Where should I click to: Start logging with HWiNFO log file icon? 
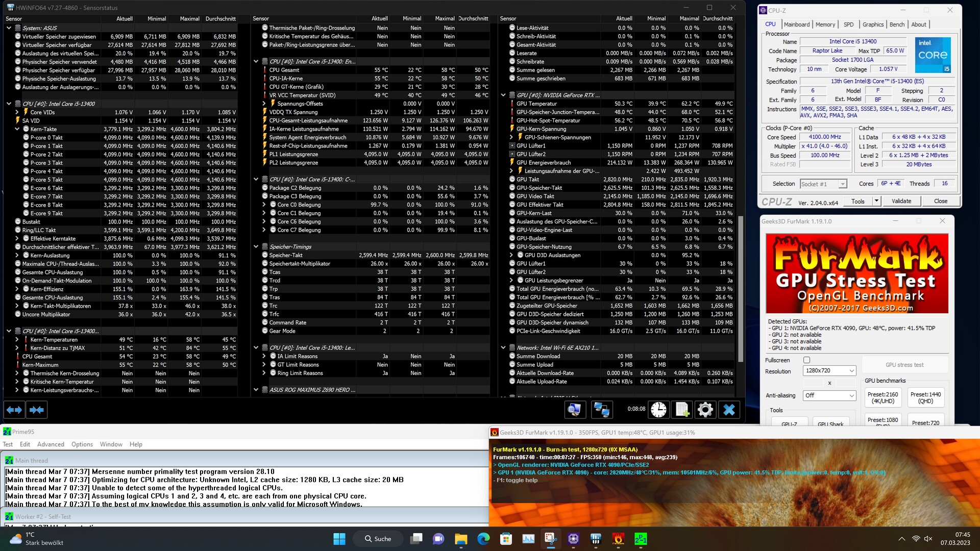click(x=682, y=410)
